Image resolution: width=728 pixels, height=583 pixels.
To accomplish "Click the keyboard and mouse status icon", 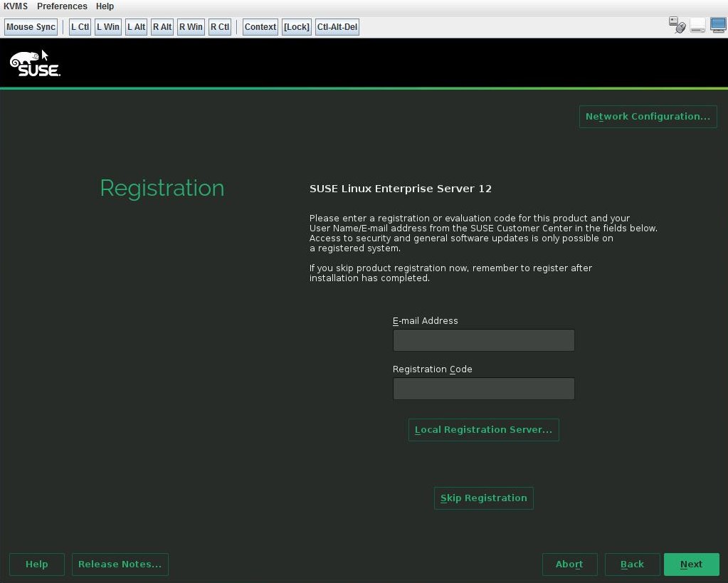I will pos(677,24).
